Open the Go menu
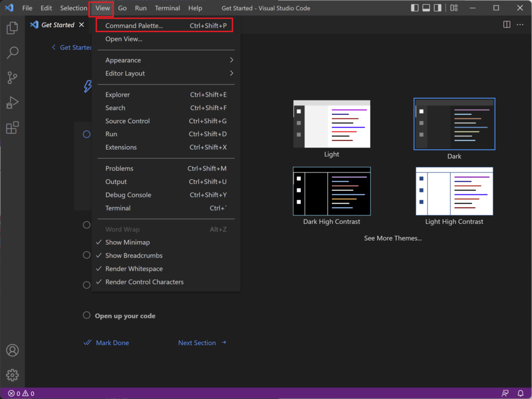Image resolution: width=532 pixels, height=399 pixels. [122, 8]
